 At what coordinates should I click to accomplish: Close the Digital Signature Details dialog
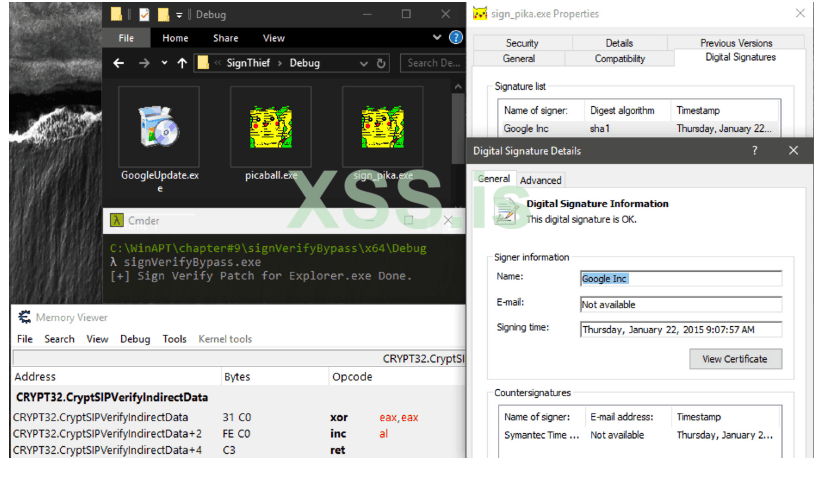click(x=793, y=151)
